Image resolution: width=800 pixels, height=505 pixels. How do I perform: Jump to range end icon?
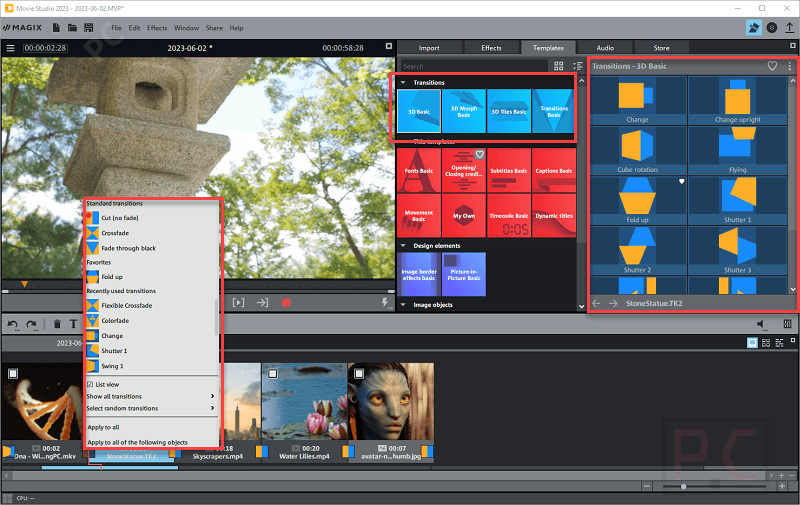tap(262, 303)
